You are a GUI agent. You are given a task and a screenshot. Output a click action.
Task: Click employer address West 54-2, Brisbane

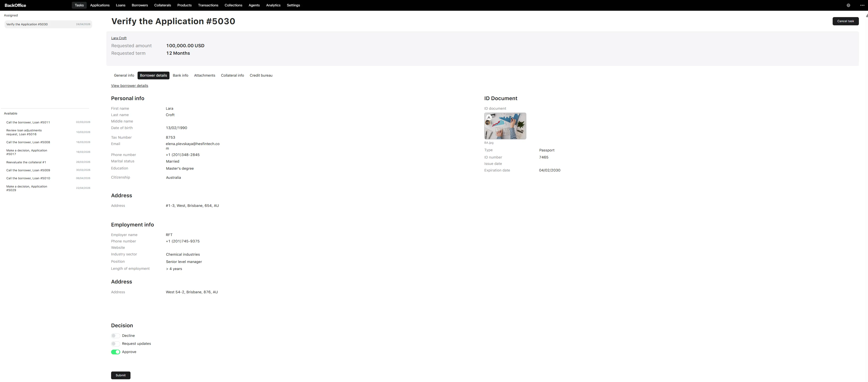192,292
